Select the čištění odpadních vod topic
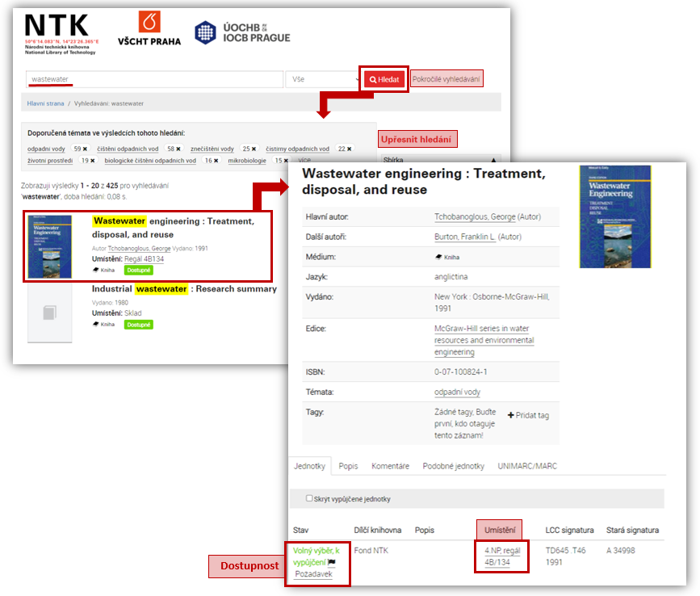This screenshot has height=596, width=700. [x=128, y=149]
